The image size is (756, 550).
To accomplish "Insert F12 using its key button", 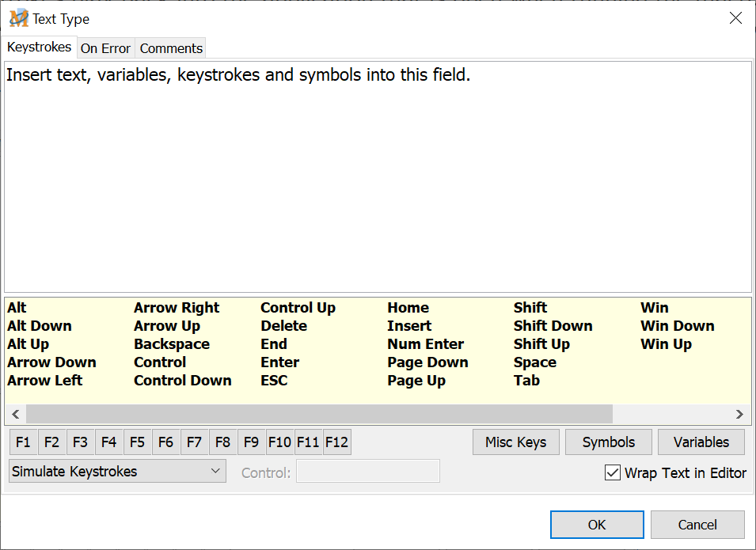I will pyautogui.click(x=336, y=442).
